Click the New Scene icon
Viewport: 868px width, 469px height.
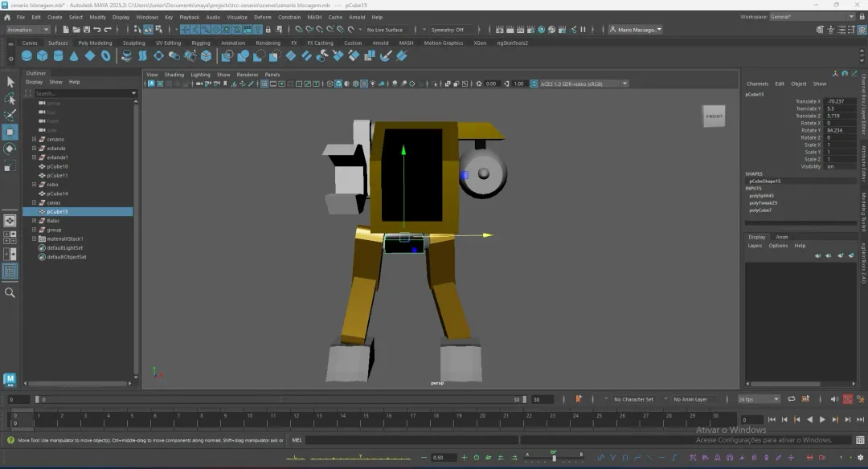66,29
